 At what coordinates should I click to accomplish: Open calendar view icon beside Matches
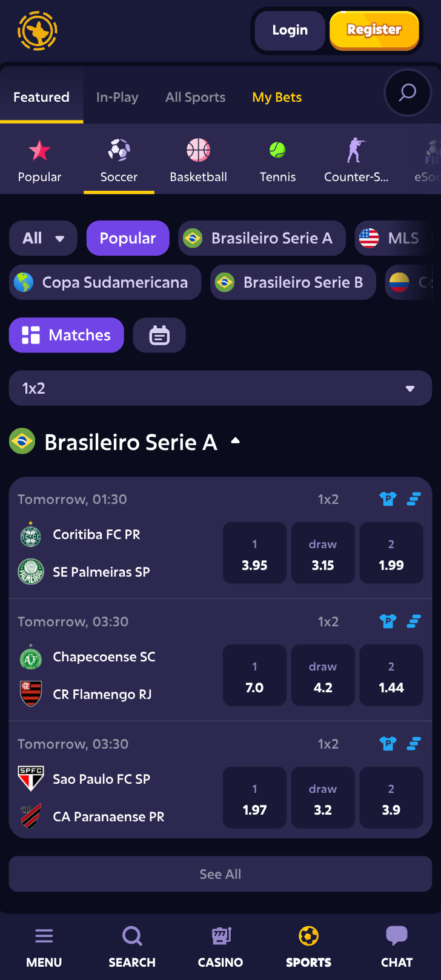(159, 335)
